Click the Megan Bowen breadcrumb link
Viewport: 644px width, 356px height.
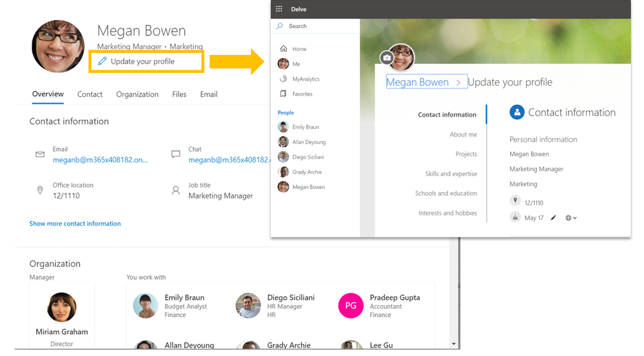click(x=417, y=82)
